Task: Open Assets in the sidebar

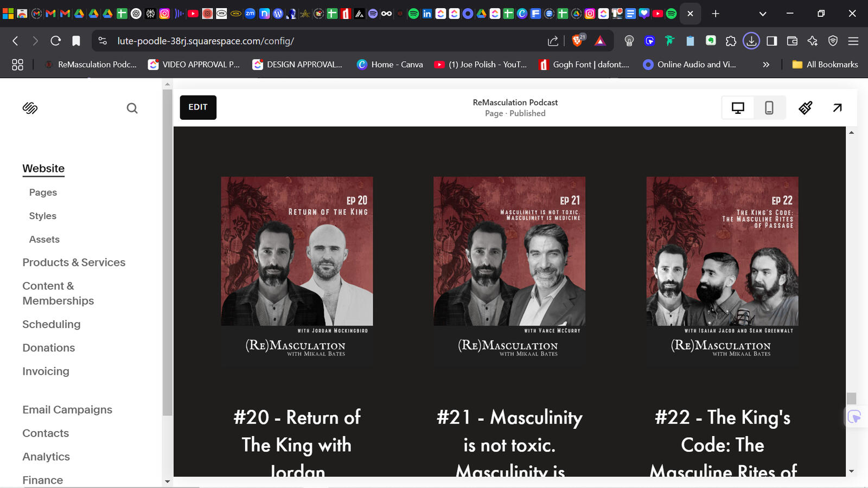Action: (44, 239)
